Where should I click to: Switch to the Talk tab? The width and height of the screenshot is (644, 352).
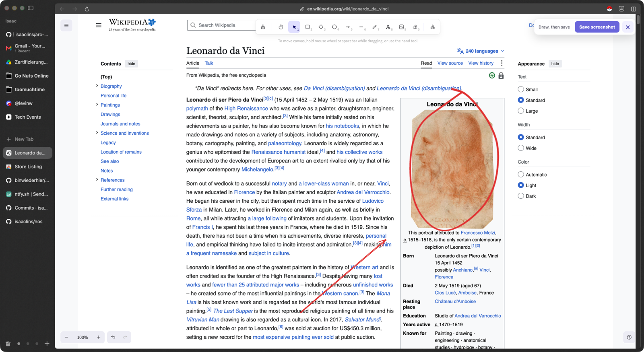[209, 63]
